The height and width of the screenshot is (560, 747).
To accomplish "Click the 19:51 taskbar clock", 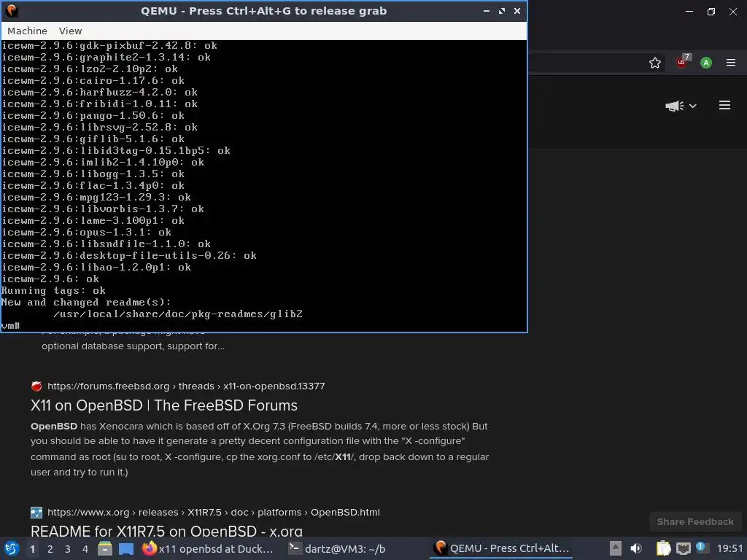I will point(729,548).
